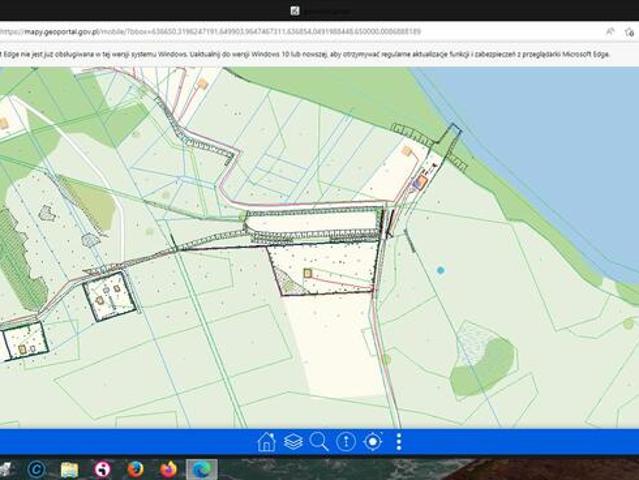Click the home icon in map toolbar

pyautogui.click(x=266, y=442)
